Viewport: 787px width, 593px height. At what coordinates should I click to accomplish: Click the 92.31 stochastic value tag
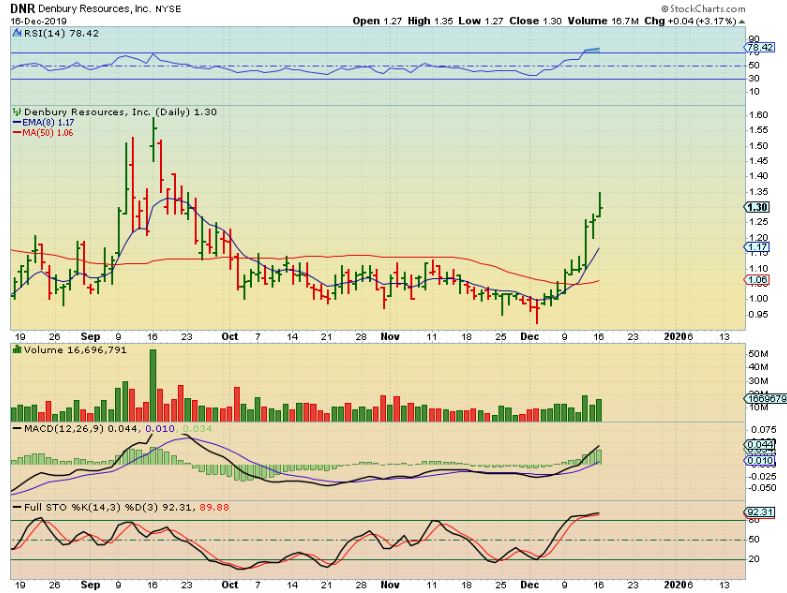760,512
